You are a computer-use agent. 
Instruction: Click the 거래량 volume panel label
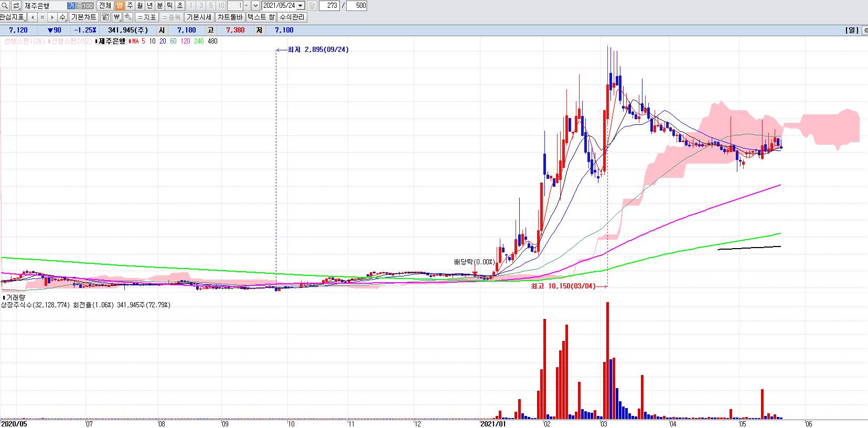tap(15, 297)
